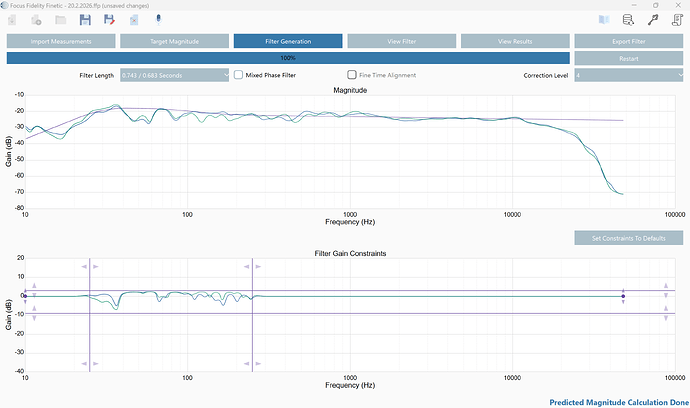Click the greyed-out document with down arrow icon
The height and width of the screenshot is (408, 690).
coord(12,20)
